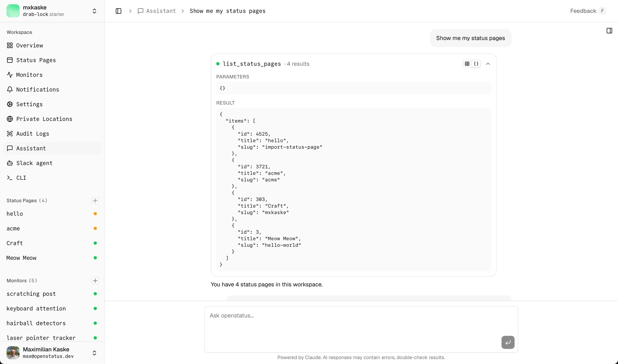Go to Private Locations
The width and height of the screenshot is (618, 364).
coord(52,119)
